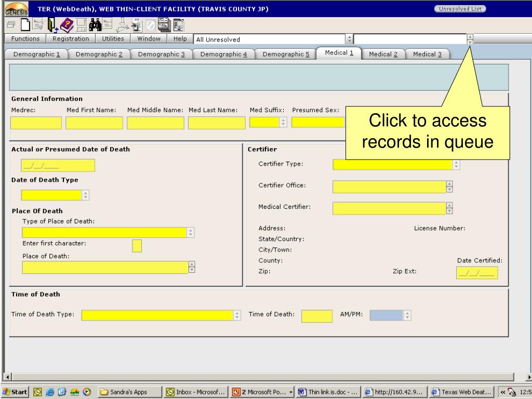Expand the Certifier Type dropdown
The height and width of the screenshot is (399, 532).
click(456, 165)
